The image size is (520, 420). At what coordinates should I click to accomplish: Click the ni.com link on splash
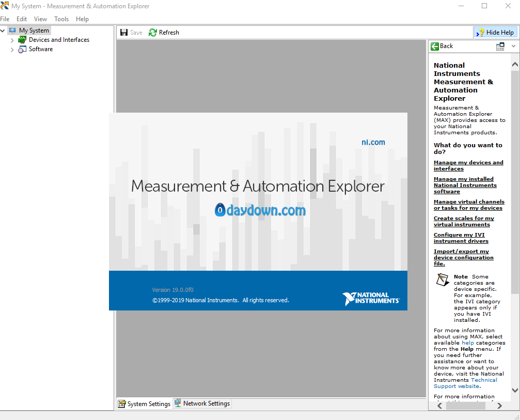[373, 142]
